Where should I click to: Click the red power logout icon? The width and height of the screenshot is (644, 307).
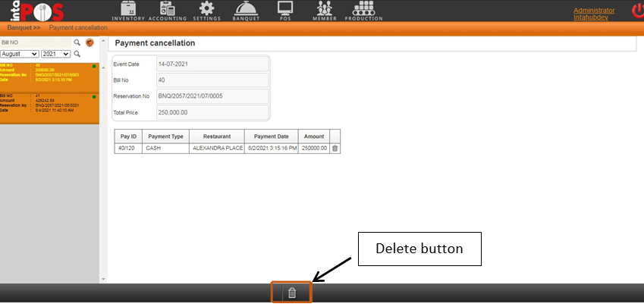[x=636, y=11]
